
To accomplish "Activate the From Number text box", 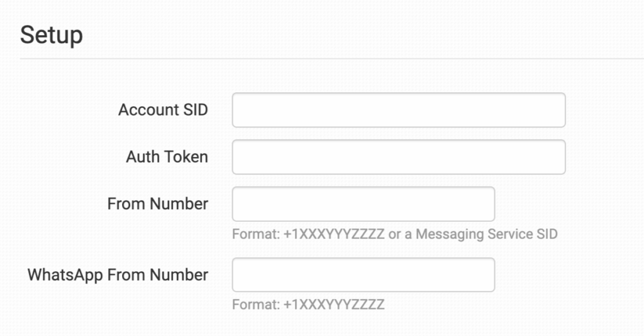I will tap(363, 203).
